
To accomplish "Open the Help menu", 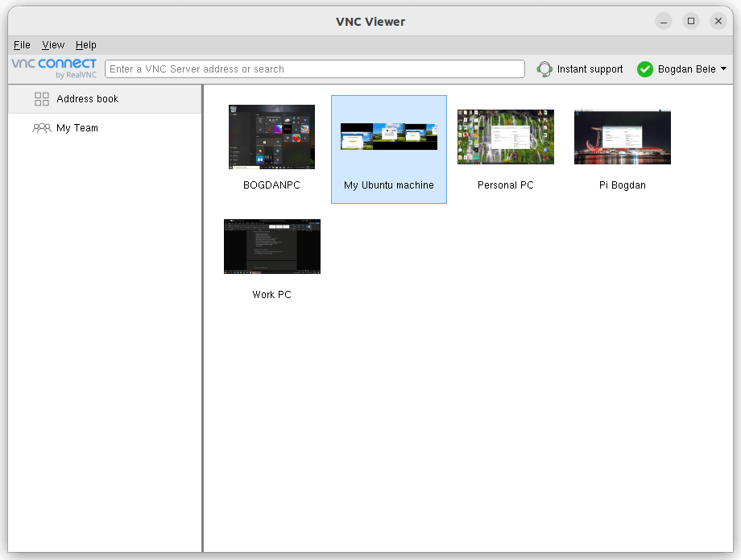I will (85, 44).
